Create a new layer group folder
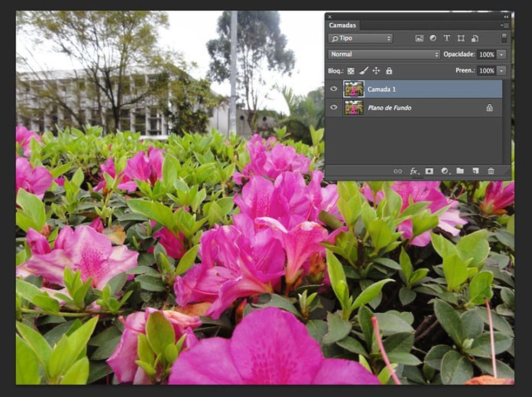This screenshot has width=532, height=397. pyautogui.click(x=460, y=171)
